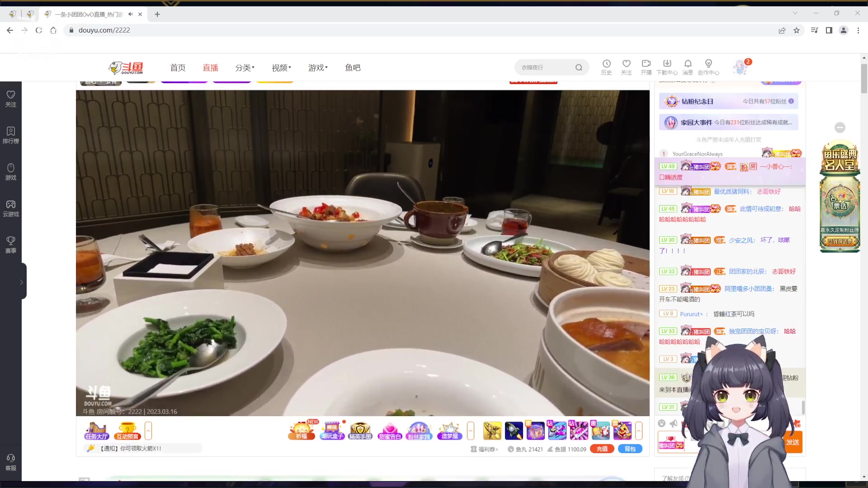This screenshot has height=488, width=868.
Task: Go to 首页 home tab
Action: 178,67
